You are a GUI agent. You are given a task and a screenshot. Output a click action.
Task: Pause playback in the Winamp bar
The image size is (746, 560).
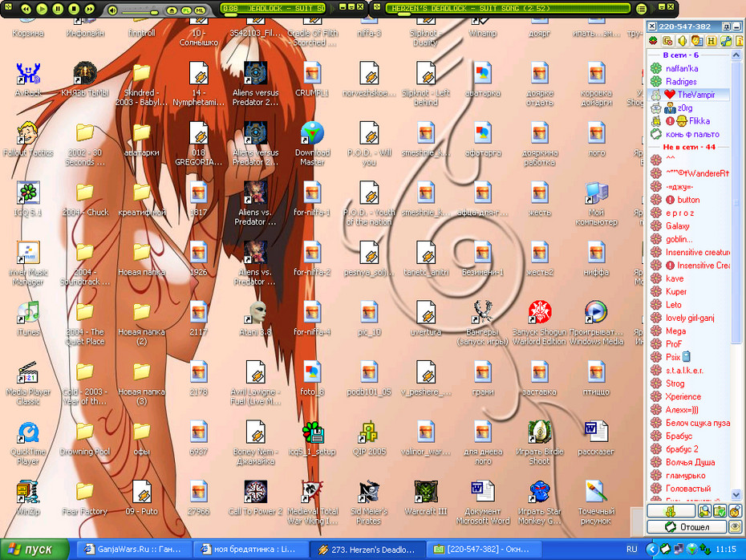58,9
